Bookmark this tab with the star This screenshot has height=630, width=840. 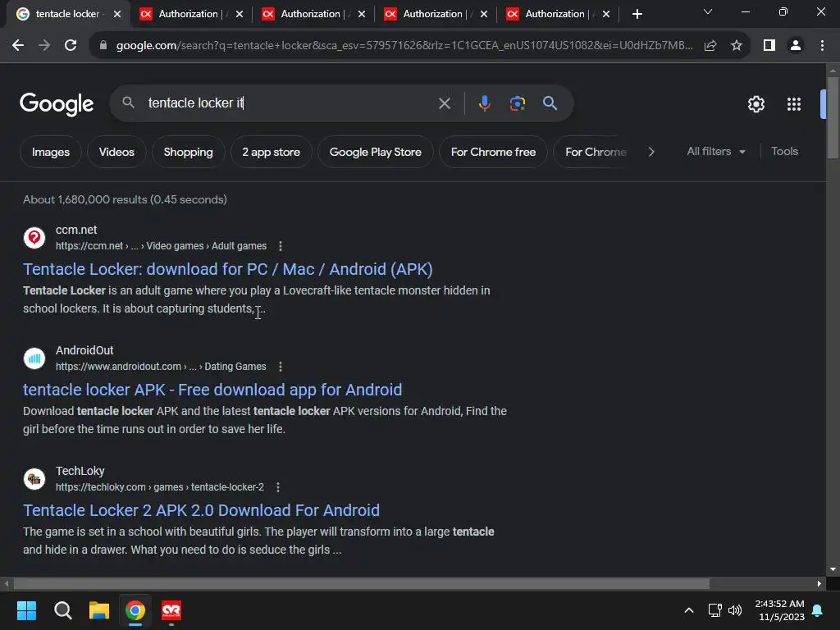(737, 46)
